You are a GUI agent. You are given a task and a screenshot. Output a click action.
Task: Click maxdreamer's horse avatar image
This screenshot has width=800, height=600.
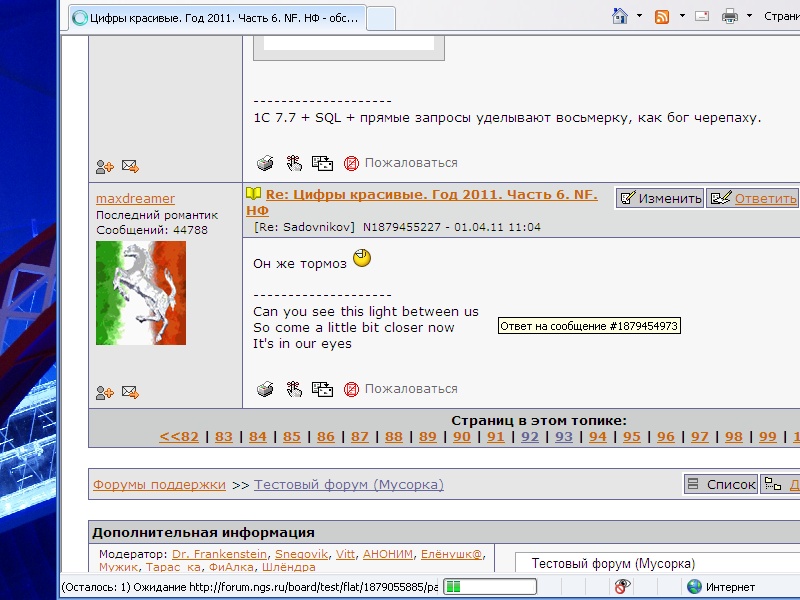tap(141, 293)
